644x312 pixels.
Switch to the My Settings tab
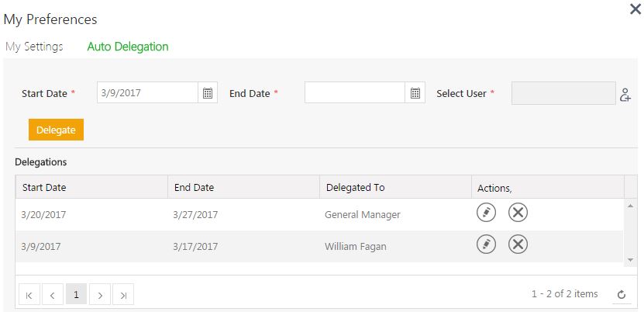(34, 47)
